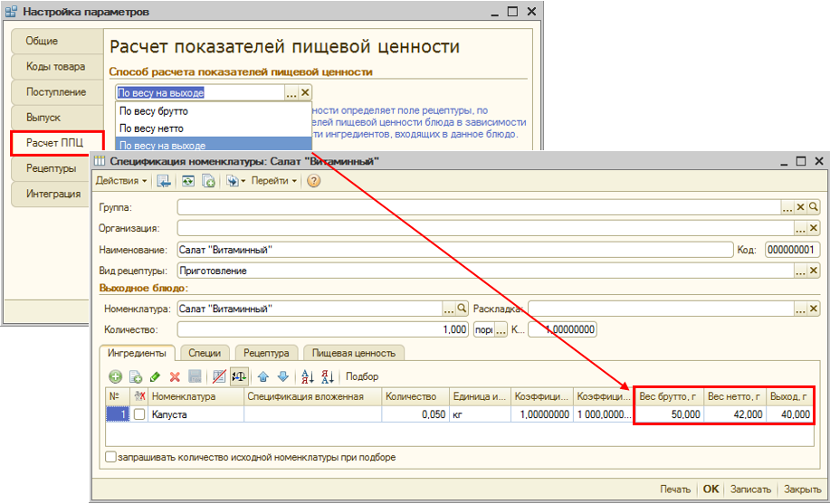
Task: Click the green add ingredient row icon
Action: point(115,376)
